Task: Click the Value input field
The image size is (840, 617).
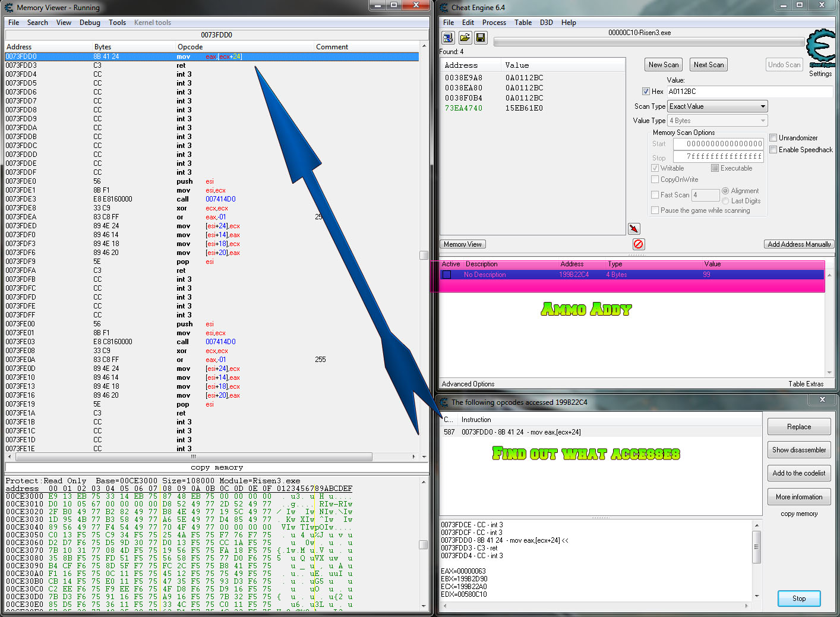Action: point(749,92)
